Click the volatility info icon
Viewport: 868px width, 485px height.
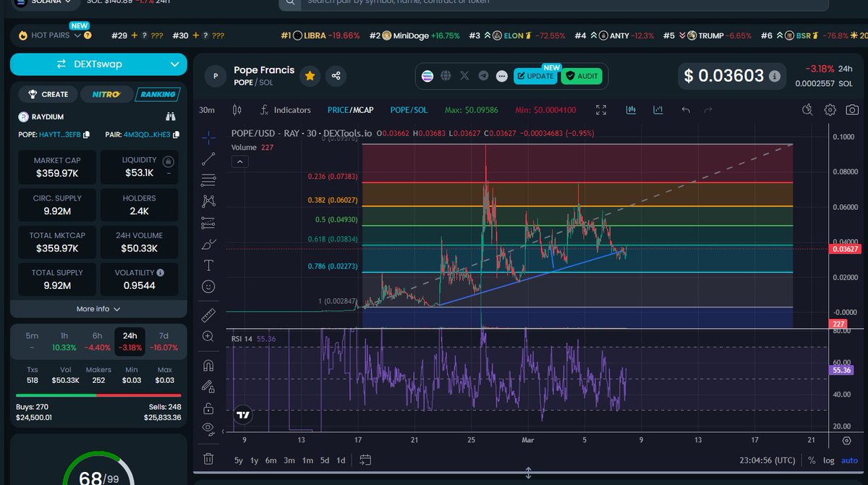pyautogui.click(x=160, y=273)
